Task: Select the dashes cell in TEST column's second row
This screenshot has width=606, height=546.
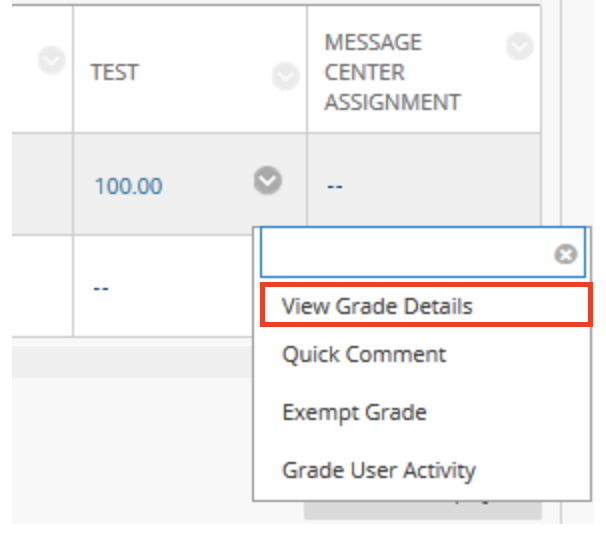Action: (x=100, y=288)
